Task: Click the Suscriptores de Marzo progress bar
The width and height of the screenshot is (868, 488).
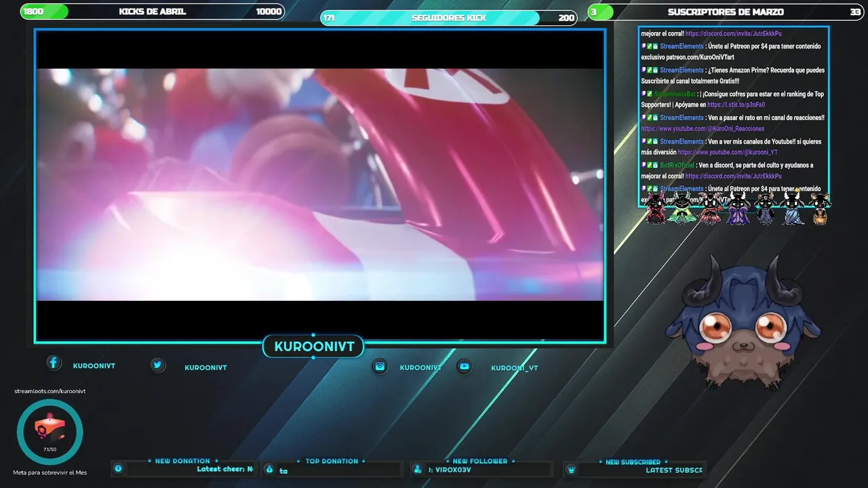Action: click(726, 12)
